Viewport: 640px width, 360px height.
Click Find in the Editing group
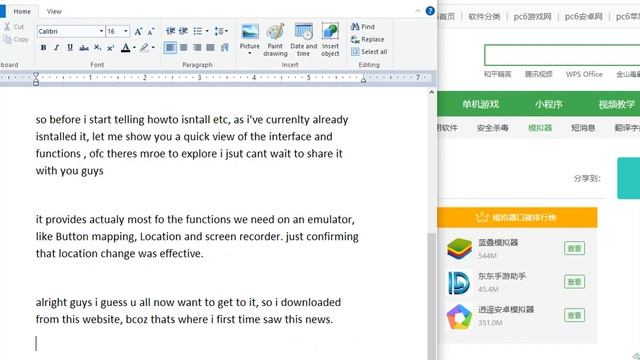(362, 27)
